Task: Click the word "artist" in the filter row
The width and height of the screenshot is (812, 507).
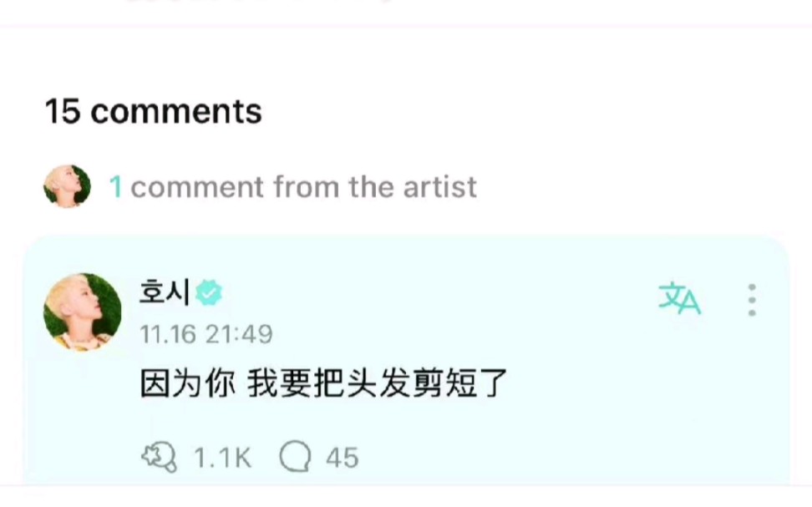Action: click(x=439, y=187)
